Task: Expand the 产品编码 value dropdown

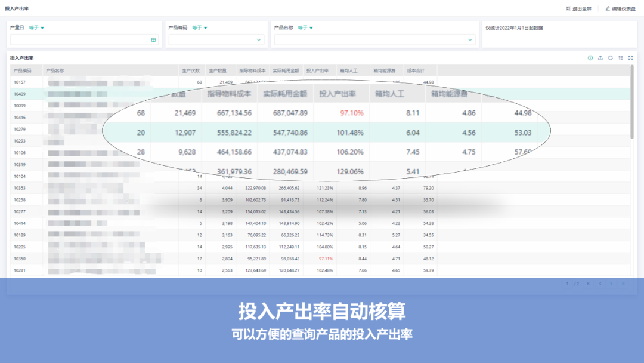Action: coord(259,40)
